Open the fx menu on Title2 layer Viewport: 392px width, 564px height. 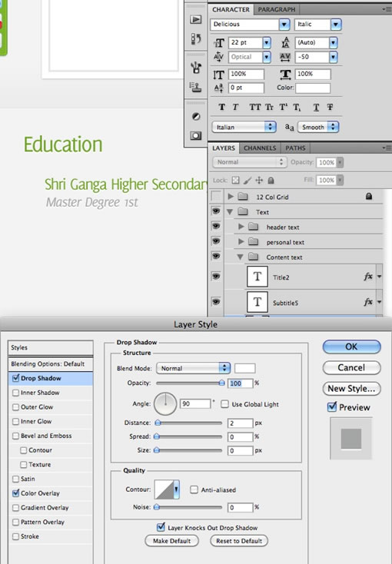click(380, 277)
